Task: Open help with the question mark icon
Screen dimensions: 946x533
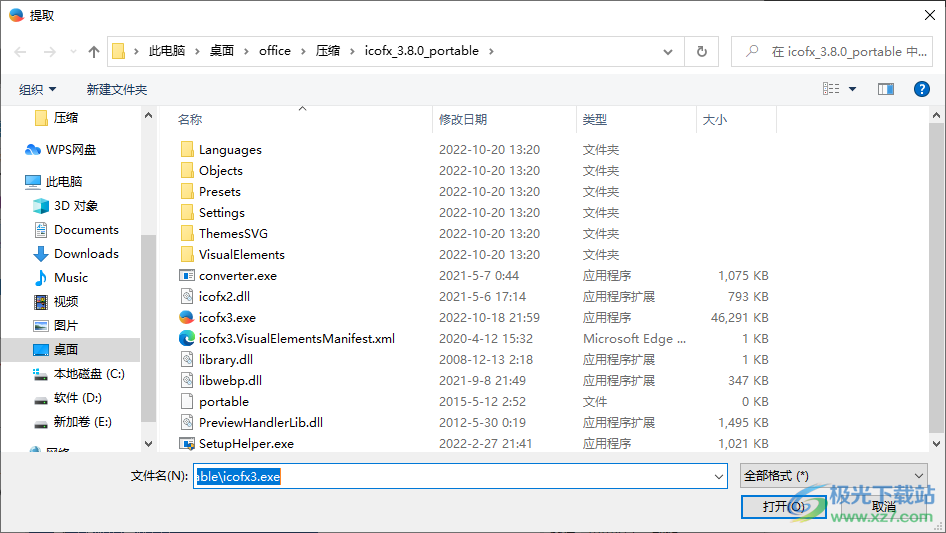Action: coord(921,89)
